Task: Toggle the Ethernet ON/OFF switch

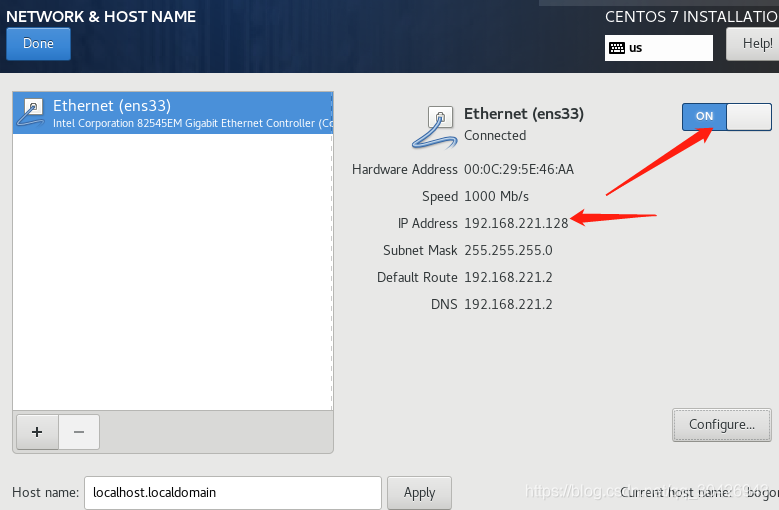Action: click(x=727, y=117)
